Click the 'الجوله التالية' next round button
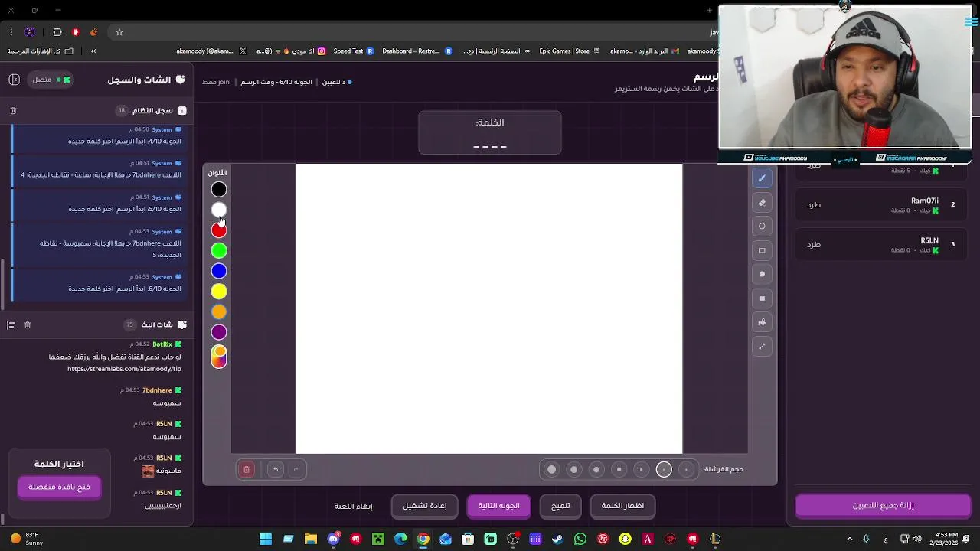 (x=498, y=506)
